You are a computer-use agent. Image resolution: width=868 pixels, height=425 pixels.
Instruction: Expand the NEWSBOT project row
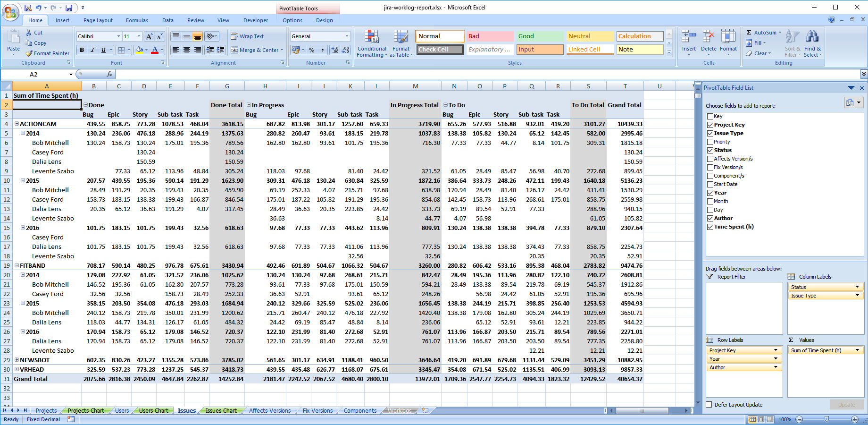[17, 360]
